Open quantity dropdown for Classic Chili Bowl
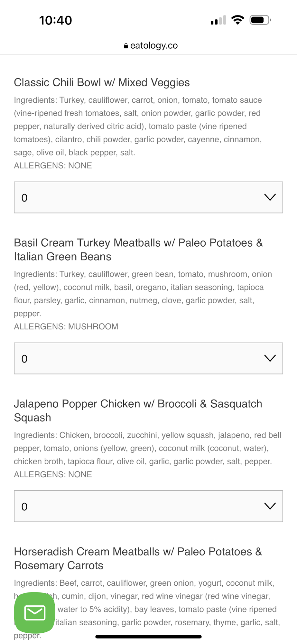 (148, 197)
